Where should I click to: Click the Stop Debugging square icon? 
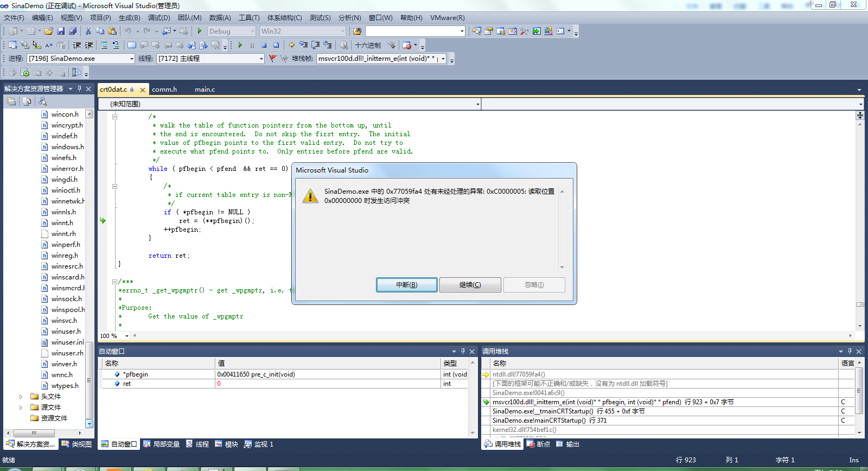[x=264, y=46]
